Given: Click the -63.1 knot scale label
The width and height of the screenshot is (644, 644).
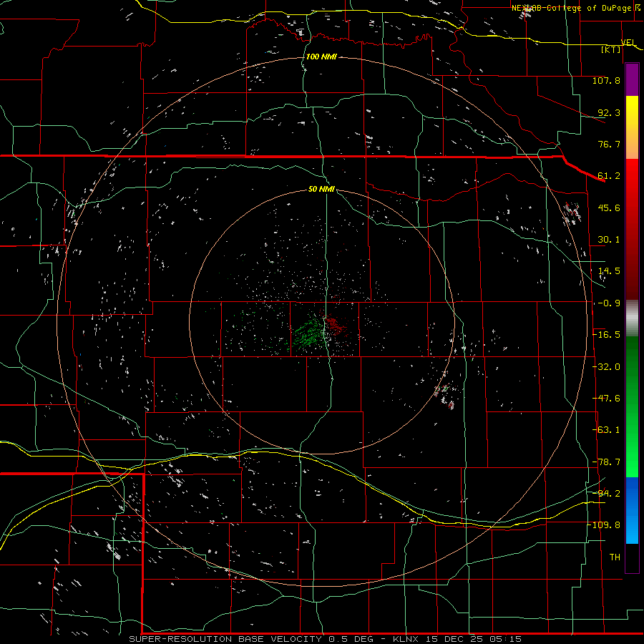Looking at the screenshot, I should point(608,429).
